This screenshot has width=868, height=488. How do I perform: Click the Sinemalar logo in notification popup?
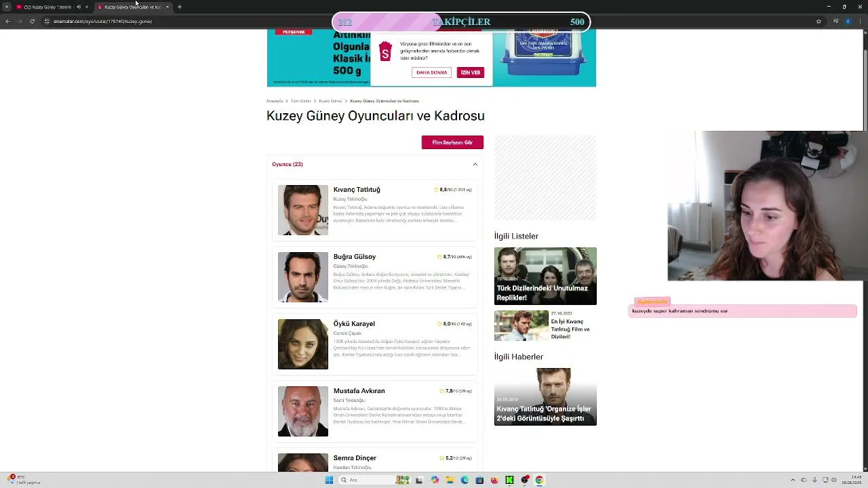[x=385, y=52]
